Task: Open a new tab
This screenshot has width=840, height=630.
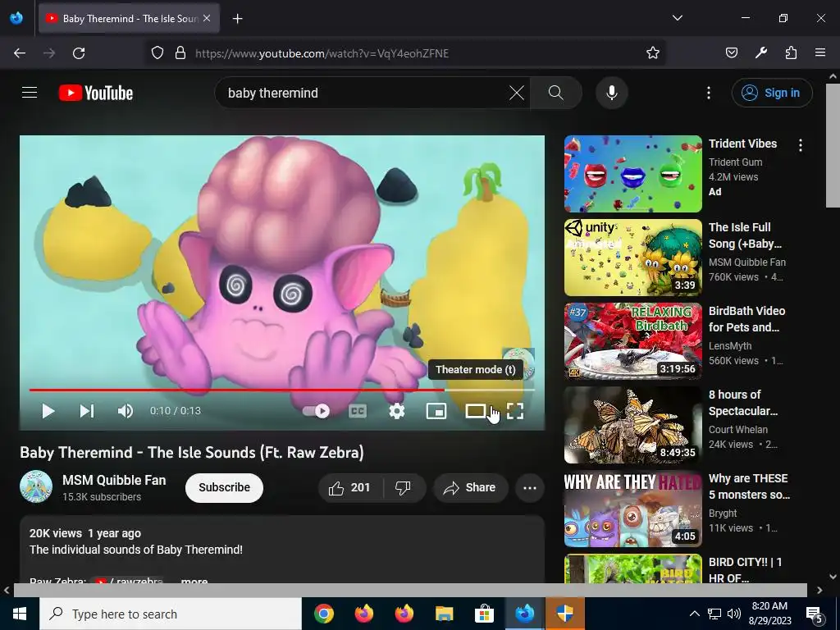Action: click(x=237, y=19)
